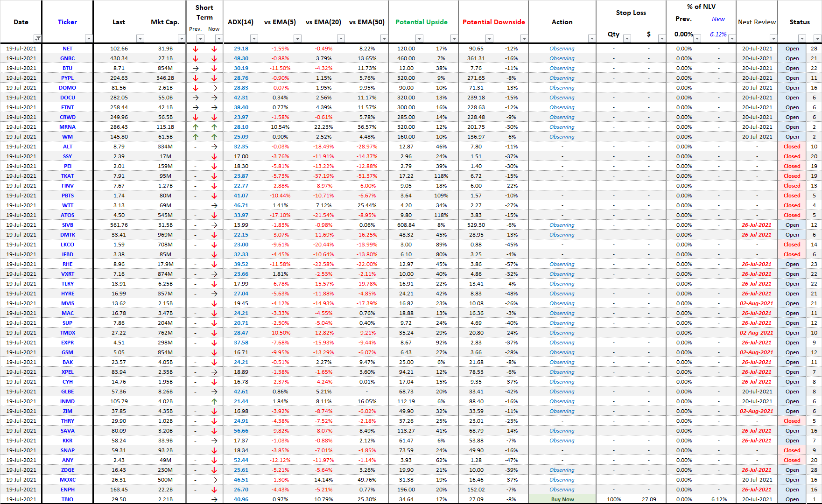Select the ADX value 56.66 for SAVA
Viewport: 822px width, 504px height.
241,431
